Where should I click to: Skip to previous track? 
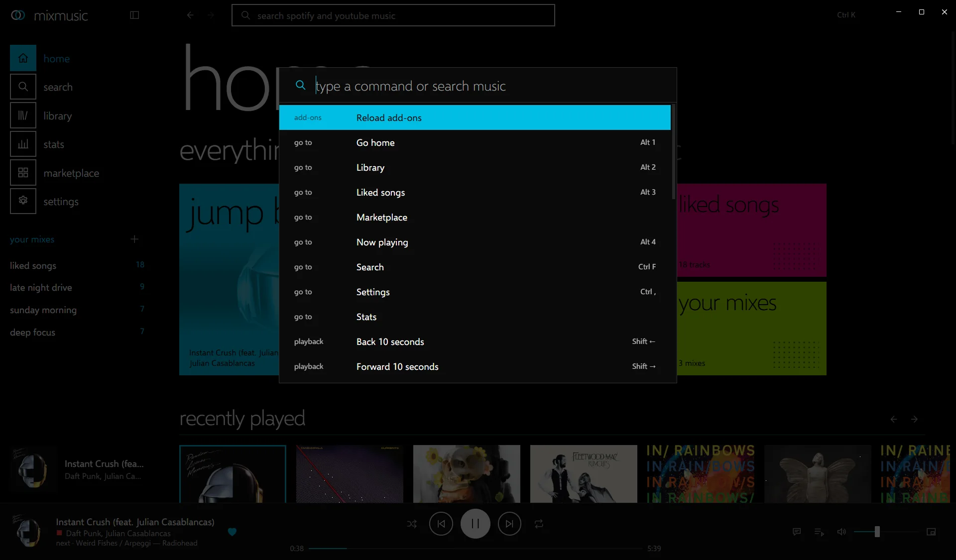[441, 524]
